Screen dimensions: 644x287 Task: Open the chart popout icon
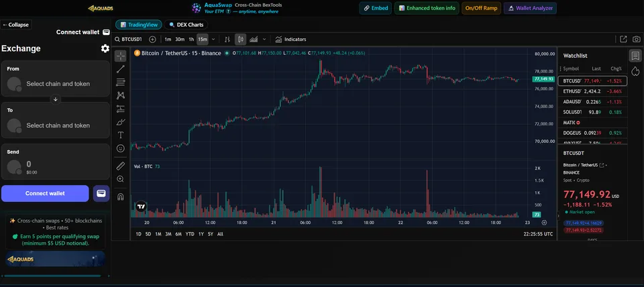pos(623,40)
